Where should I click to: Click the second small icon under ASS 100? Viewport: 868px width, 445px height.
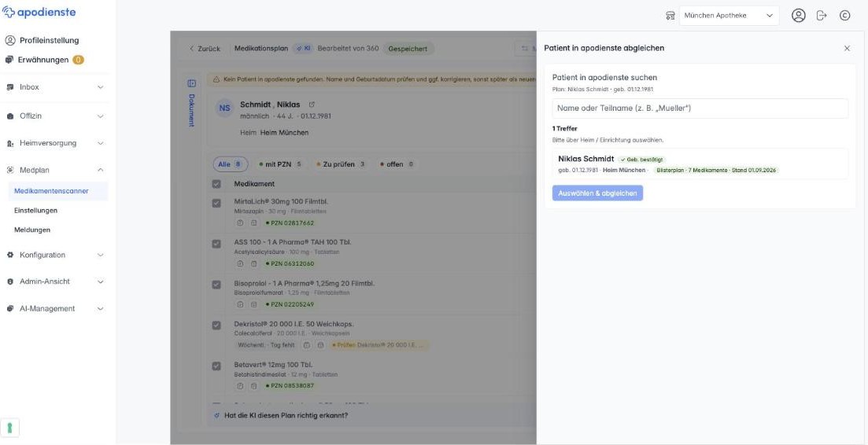pyautogui.click(x=253, y=263)
